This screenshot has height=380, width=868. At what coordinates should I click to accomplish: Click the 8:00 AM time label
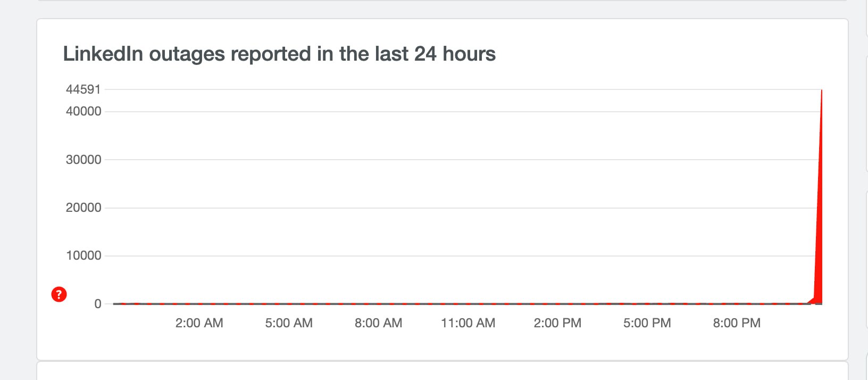(x=379, y=323)
